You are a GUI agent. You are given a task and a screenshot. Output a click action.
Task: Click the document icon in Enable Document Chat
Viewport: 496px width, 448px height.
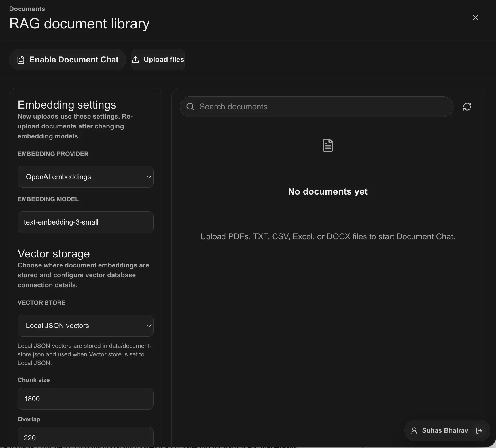[x=21, y=60]
